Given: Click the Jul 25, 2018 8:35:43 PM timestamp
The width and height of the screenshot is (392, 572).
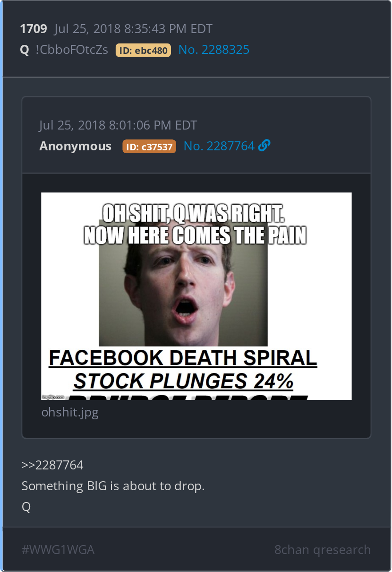Looking at the screenshot, I should (x=133, y=29).
